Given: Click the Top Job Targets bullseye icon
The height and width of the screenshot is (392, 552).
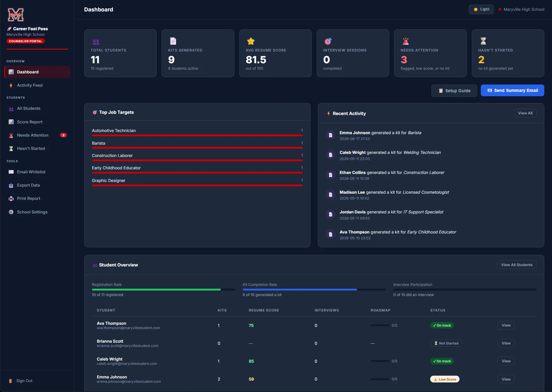Looking at the screenshot, I should pyautogui.click(x=95, y=112).
